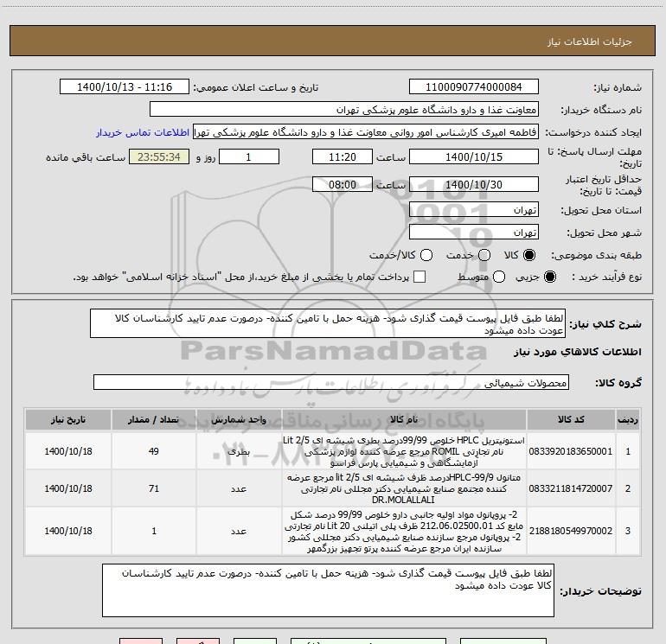Click the general need description text box
Viewport: 666px width, 644px height.
tap(328, 324)
